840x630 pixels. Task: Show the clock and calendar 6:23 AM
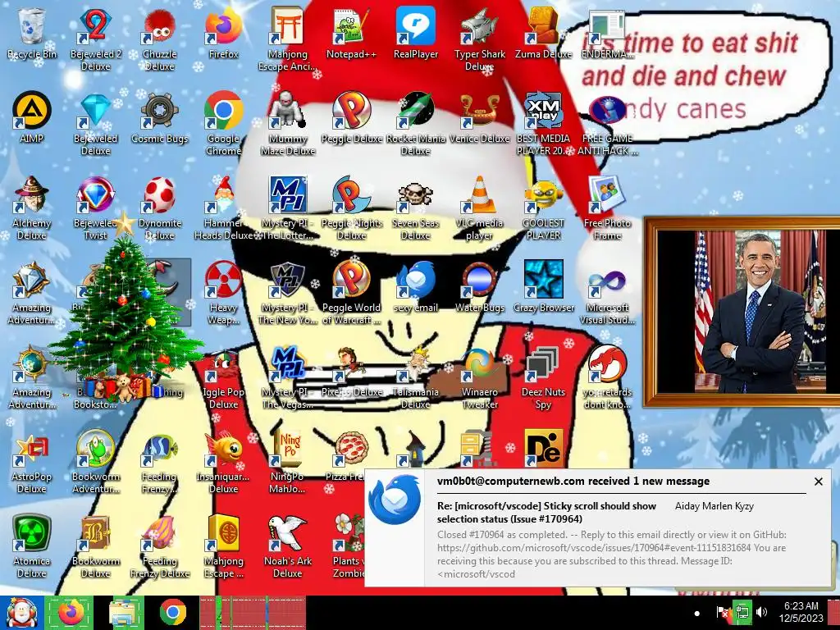pyautogui.click(x=801, y=612)
